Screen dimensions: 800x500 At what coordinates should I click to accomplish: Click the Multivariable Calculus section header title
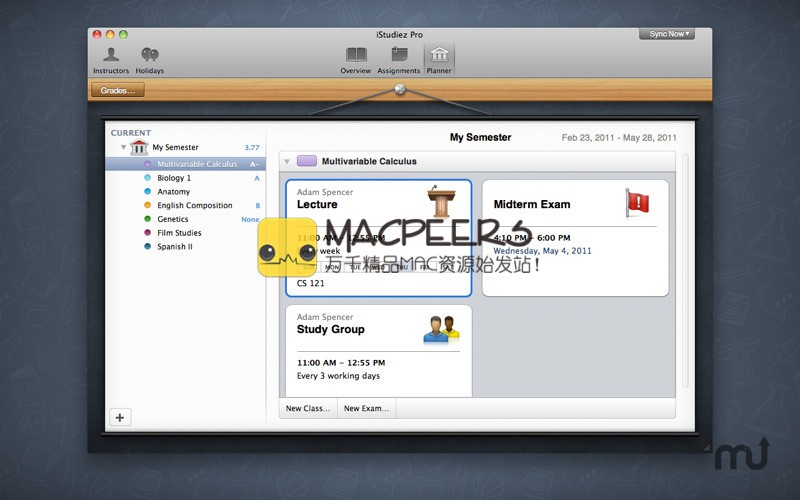coord(369,161)
